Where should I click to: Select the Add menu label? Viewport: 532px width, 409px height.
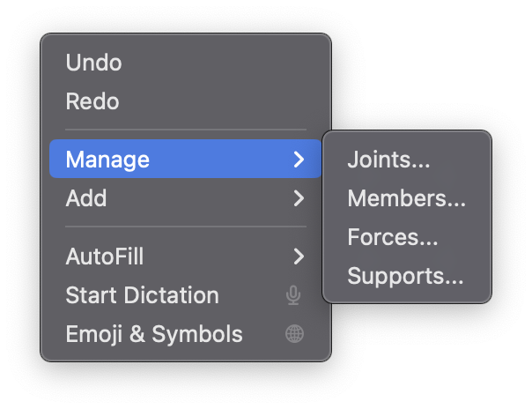coord(86,198)
